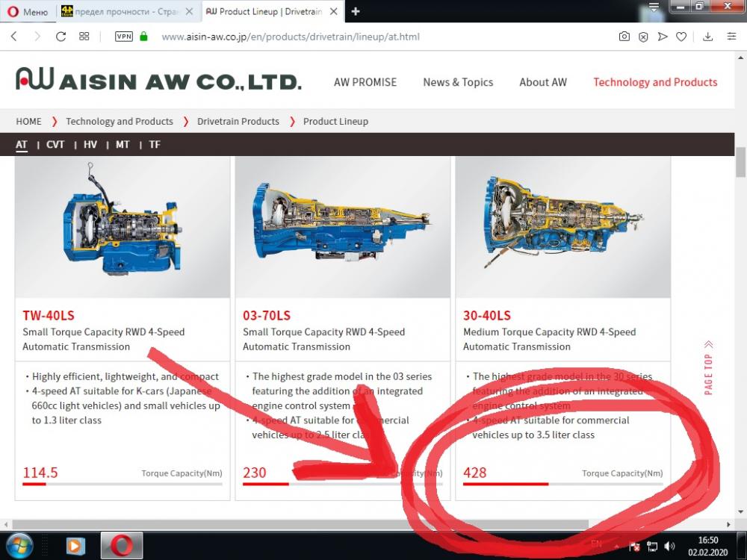Select the MT category tab

pyautogui.click(x=123, y=145)
